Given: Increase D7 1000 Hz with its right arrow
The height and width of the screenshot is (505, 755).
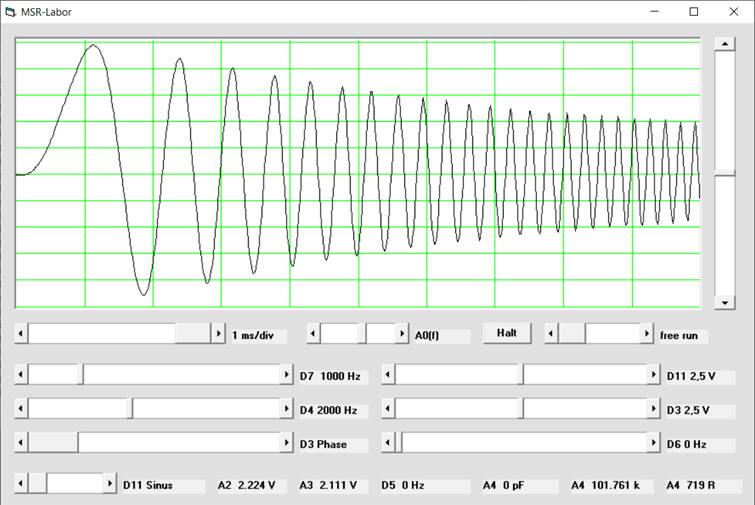Looking at the screenshot, I should pyautogui.click(x=286, y=375).
